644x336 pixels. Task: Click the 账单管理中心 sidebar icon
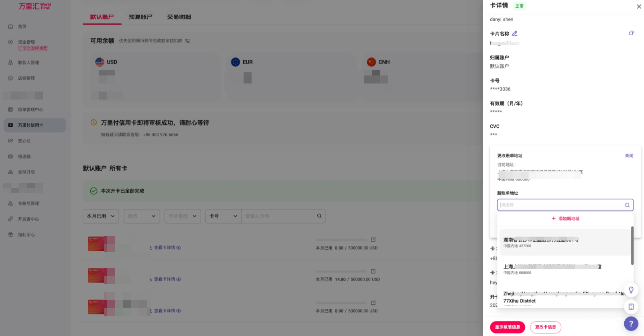[x=10, y=110]
